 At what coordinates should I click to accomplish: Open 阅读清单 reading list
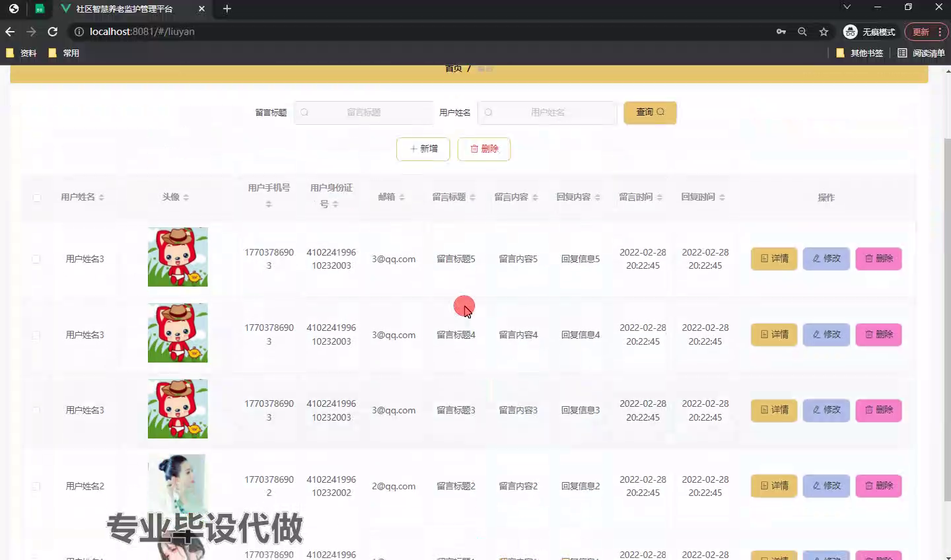[921, 53]
